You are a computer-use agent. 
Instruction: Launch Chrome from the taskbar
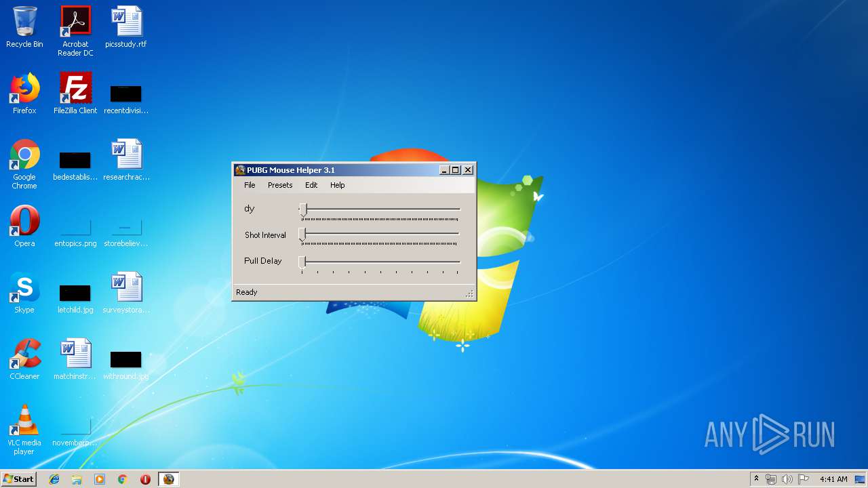[123, 479]
